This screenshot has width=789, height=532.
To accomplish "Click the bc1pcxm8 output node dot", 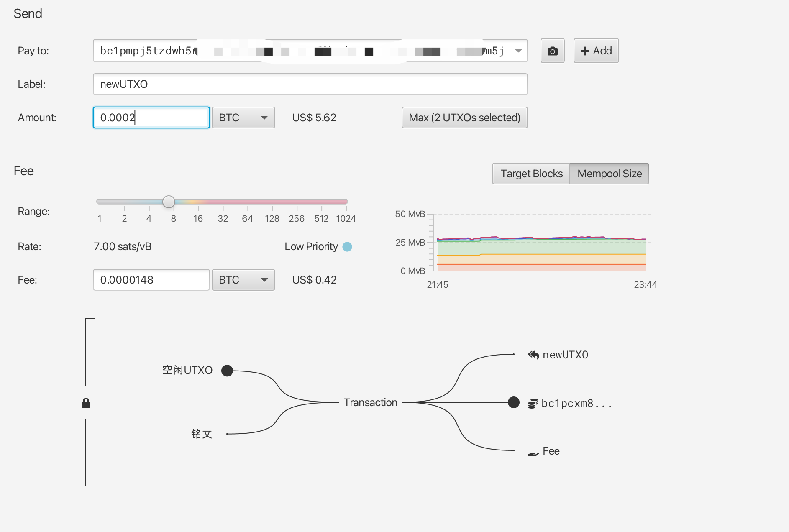I will tap(514, 402).
